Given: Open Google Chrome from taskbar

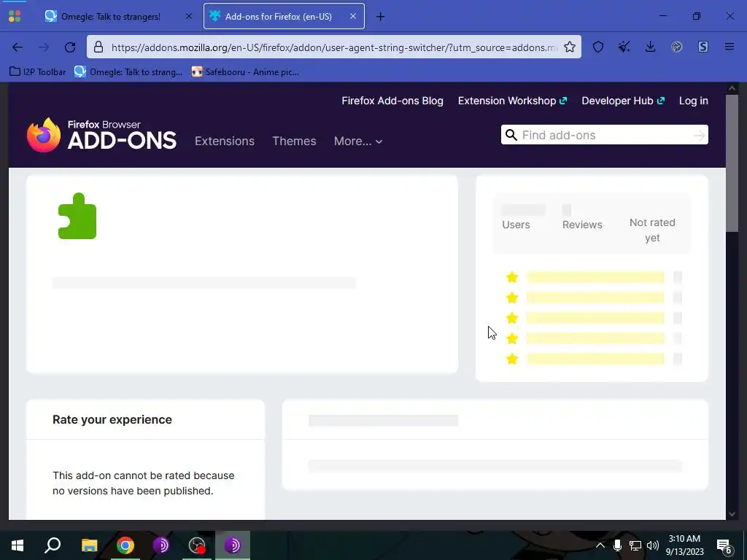Looking at the screenshot, I should pos(125,545).
